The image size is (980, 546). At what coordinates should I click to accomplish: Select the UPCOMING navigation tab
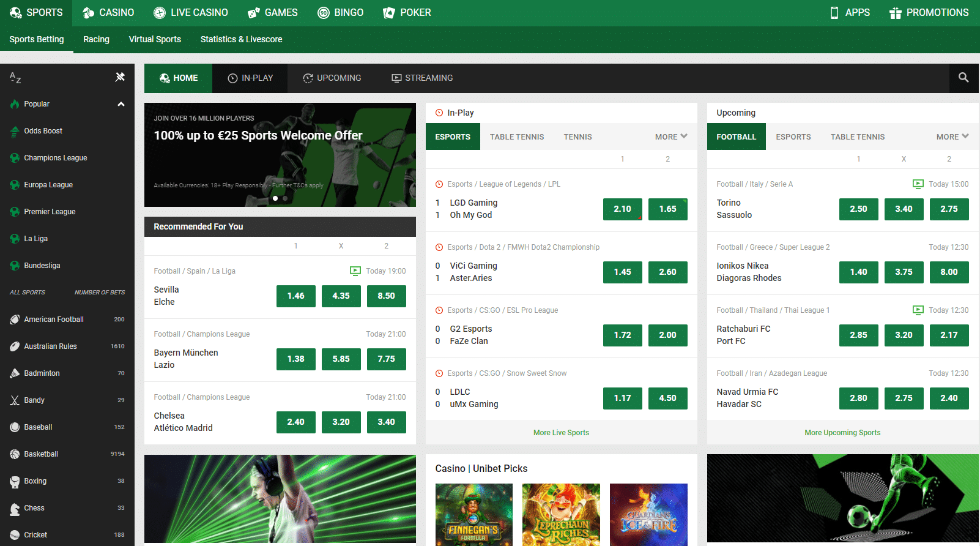[x=332, y=78]
